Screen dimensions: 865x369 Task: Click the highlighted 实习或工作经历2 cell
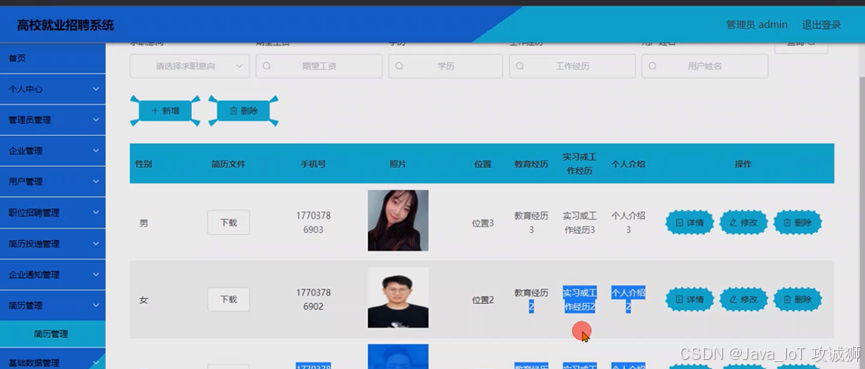point(580,300)
